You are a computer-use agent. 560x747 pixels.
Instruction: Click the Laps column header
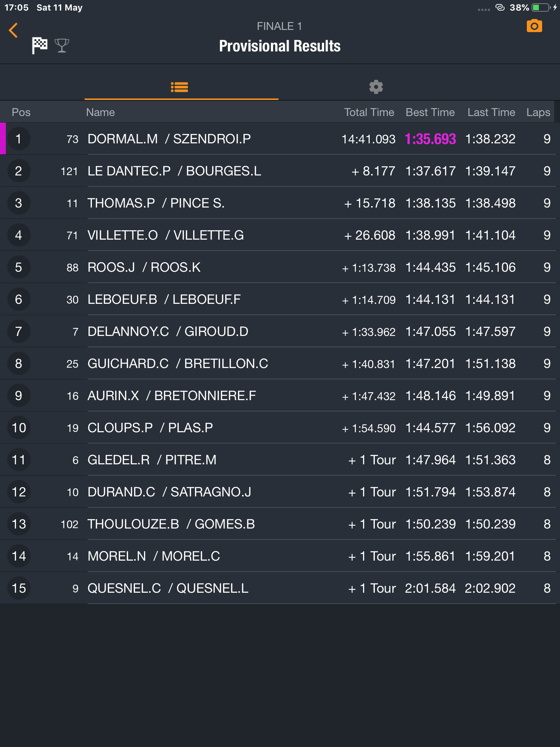click(x=538, y=112)
